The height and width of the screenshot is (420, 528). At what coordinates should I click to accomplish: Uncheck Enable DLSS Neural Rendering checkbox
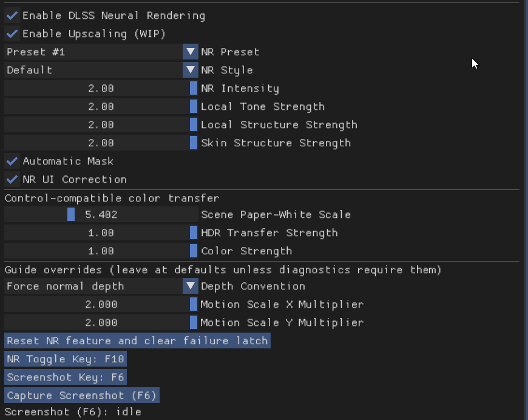12,16
